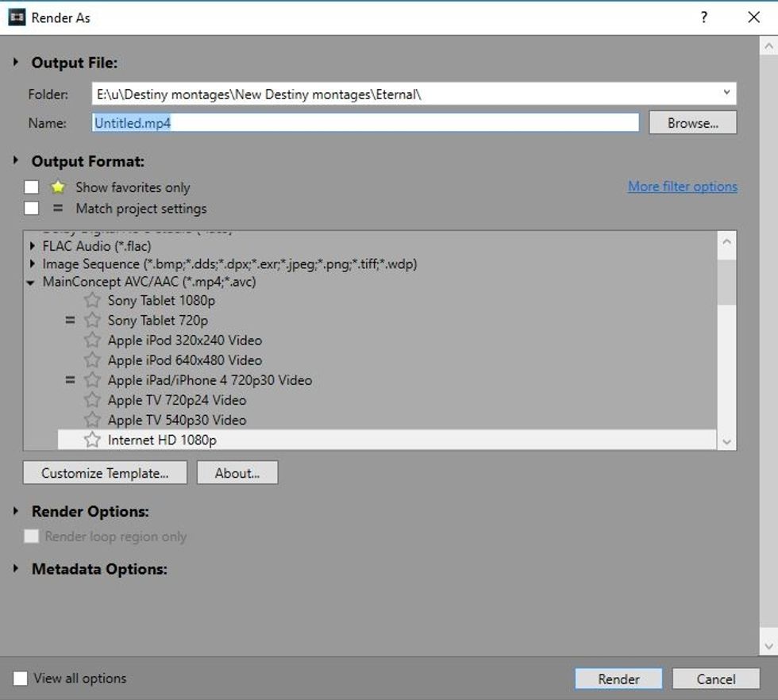778x700 pixels.
Task: Star the Apple iPod 640x480 Video template
Action: (92, 360)
